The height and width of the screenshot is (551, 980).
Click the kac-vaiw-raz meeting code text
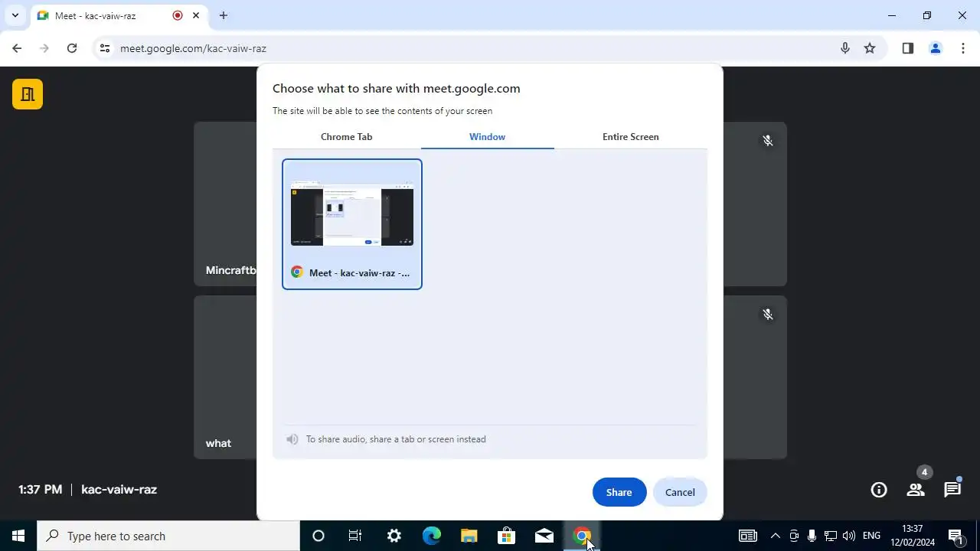[119, 490]
